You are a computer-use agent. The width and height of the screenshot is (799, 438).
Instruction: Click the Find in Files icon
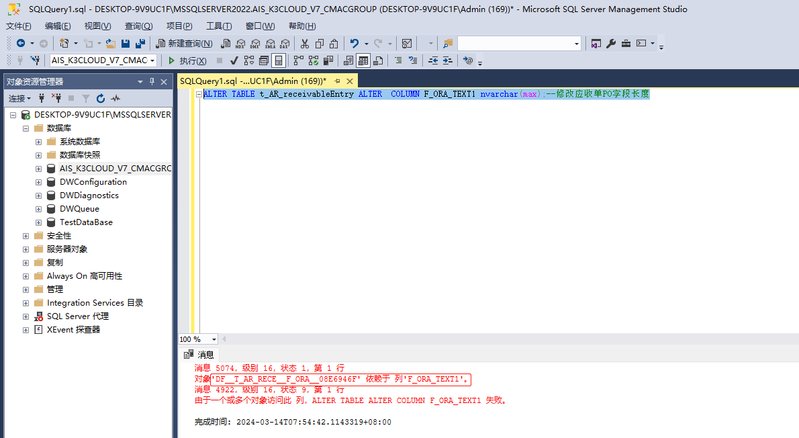(448, 43)
